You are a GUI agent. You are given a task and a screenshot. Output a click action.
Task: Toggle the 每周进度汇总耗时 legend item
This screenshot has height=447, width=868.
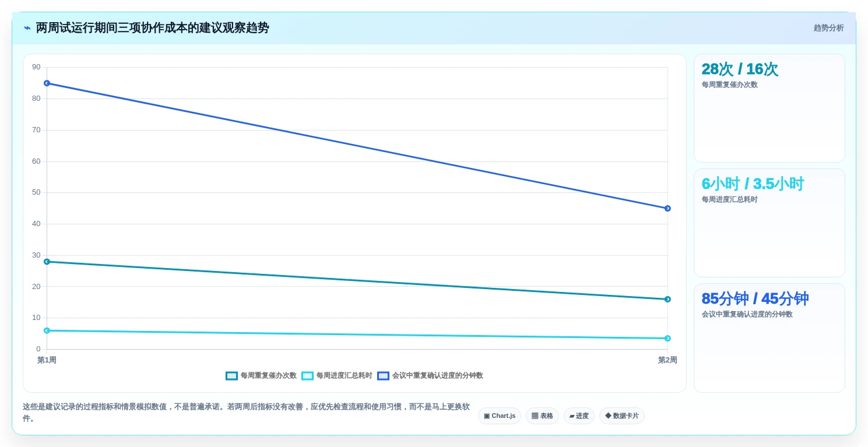(337, 376)
